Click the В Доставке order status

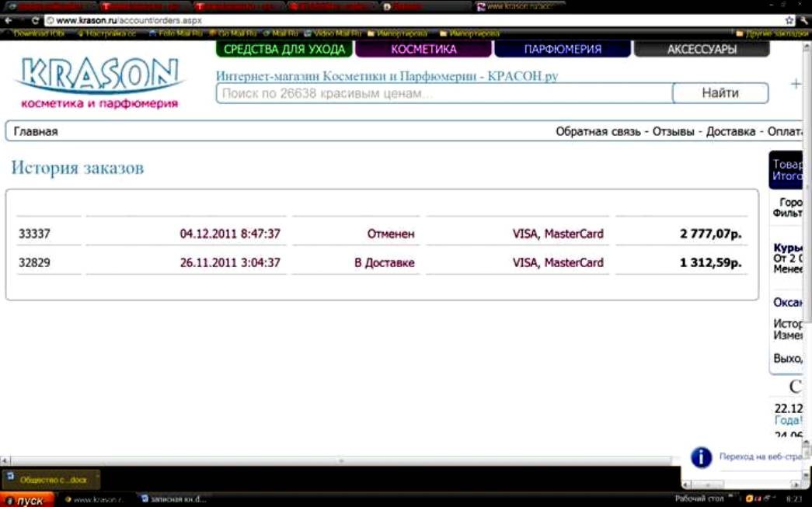click(385, 262)
